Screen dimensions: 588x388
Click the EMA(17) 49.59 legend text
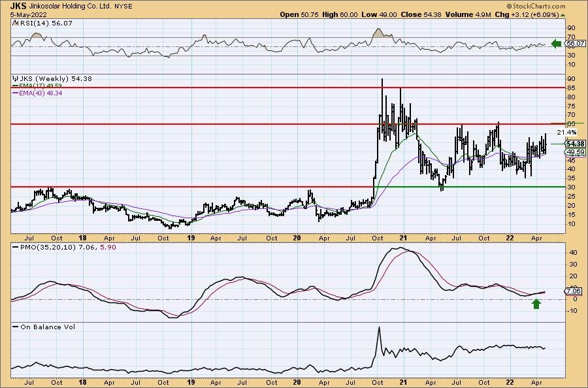tap(40, 86)
